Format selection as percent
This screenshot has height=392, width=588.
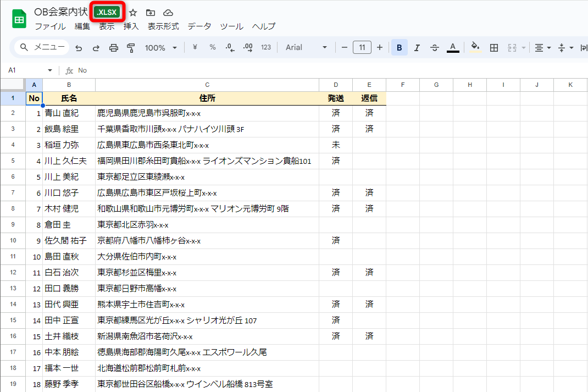point(213,47)
